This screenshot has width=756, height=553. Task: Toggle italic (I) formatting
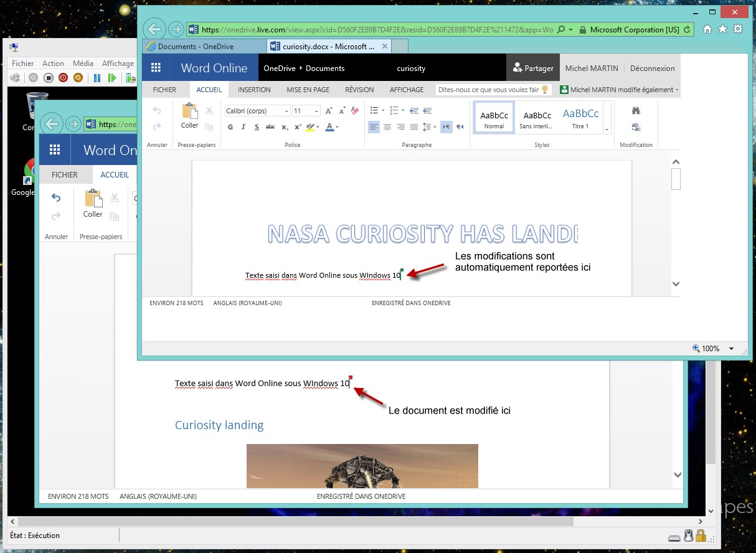tap(243, 127)
